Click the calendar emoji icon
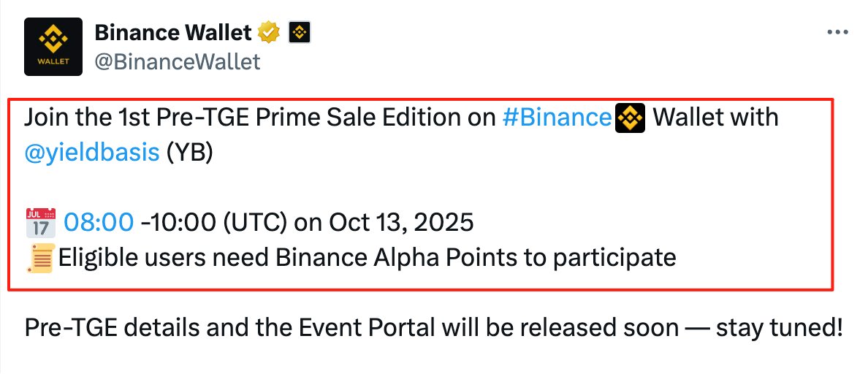The image size is (868, 374). pyautogui.click(x=40, y=221)
